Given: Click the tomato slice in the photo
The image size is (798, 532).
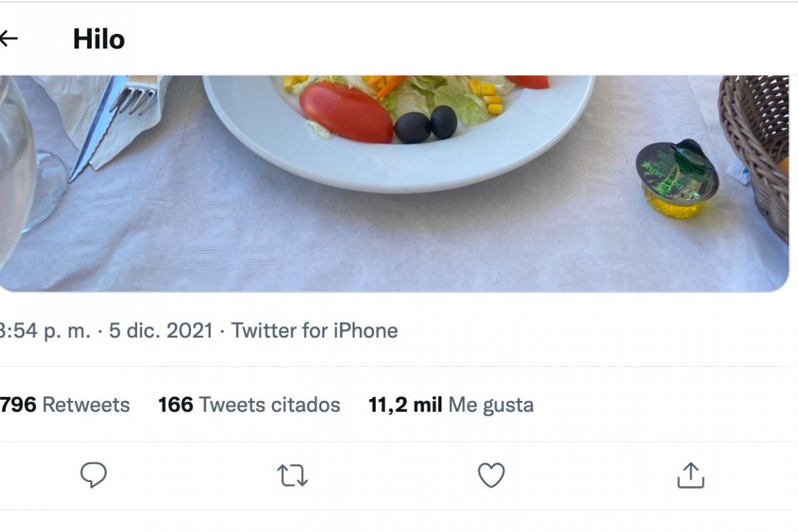Looking at the screenshot, I should coord(344,111).
